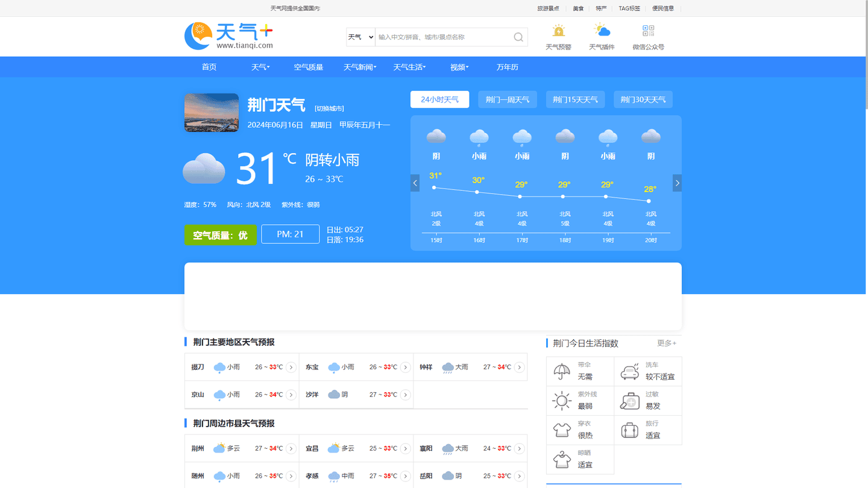Open the 天气预警 alert icon
This screenshot has width=868, height=488.
pos(559,31)
